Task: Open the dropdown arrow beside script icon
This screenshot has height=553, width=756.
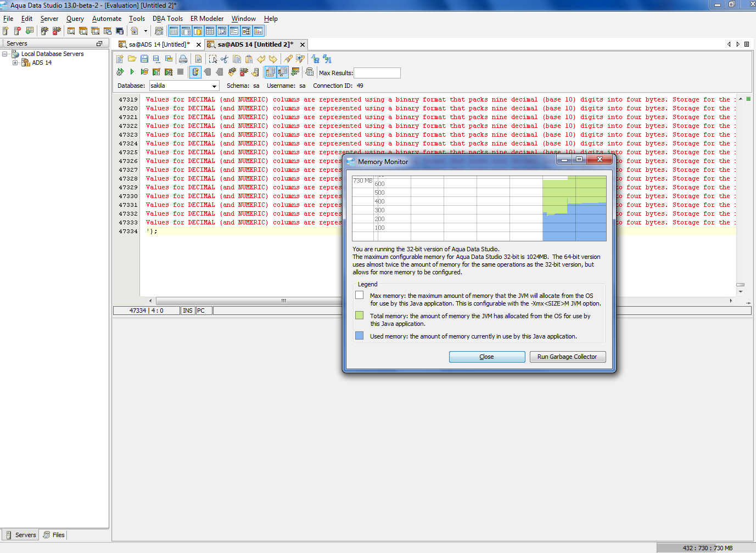Action: click(145, 31)
